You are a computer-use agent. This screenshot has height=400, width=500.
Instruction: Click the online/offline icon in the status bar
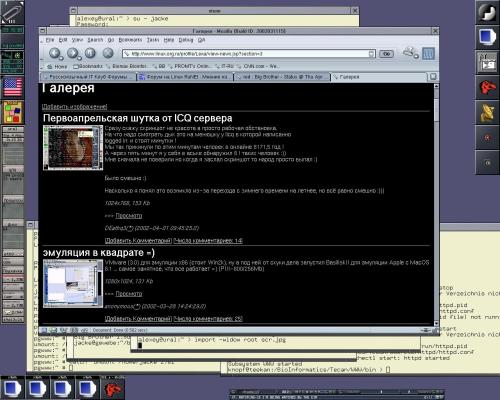coord(425,330)
